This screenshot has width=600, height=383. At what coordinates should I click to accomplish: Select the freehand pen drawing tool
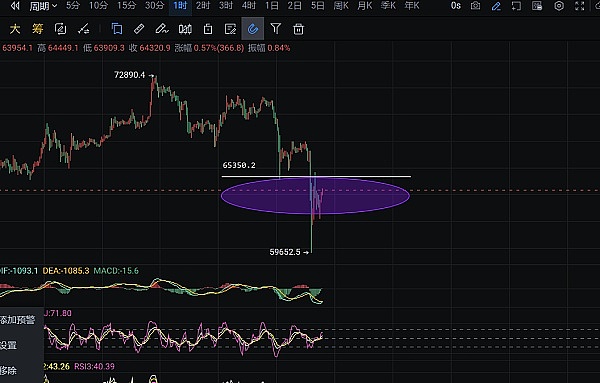pyautogui.click(x=162, y=29)
